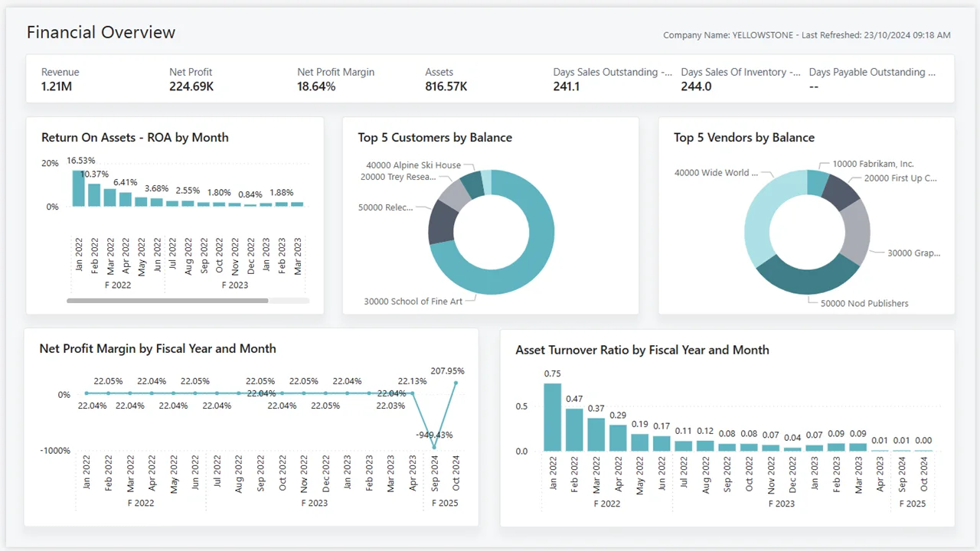Viewport: 980px width, 551px height.
Task: Click the Top 5 Customers by Balance title
Action: pos(435,138)
